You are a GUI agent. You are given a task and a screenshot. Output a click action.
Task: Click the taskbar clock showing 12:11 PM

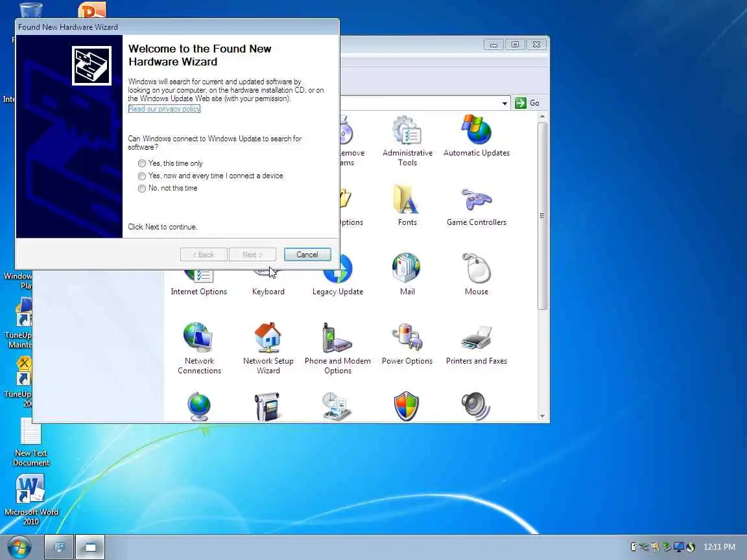pyautogui.click(x=719, y=546)
